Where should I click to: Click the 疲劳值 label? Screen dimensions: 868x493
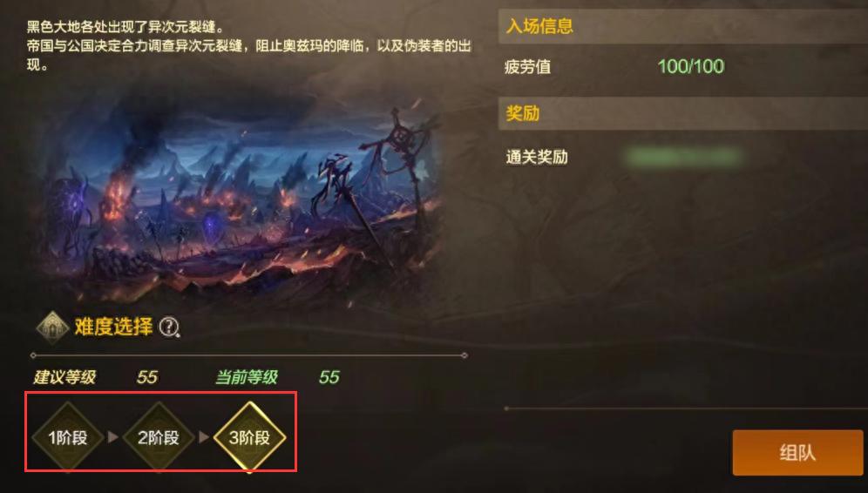pyautogui.click(x=527, y=67)
